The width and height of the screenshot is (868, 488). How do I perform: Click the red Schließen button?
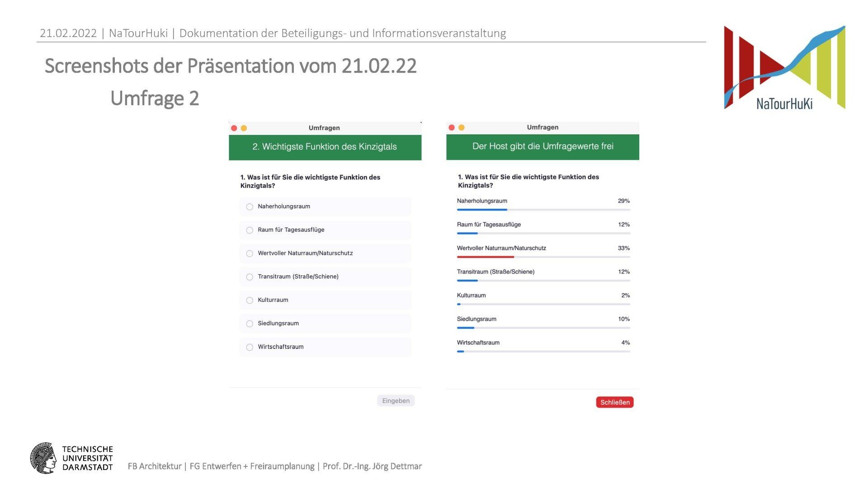tap(615, 402)
